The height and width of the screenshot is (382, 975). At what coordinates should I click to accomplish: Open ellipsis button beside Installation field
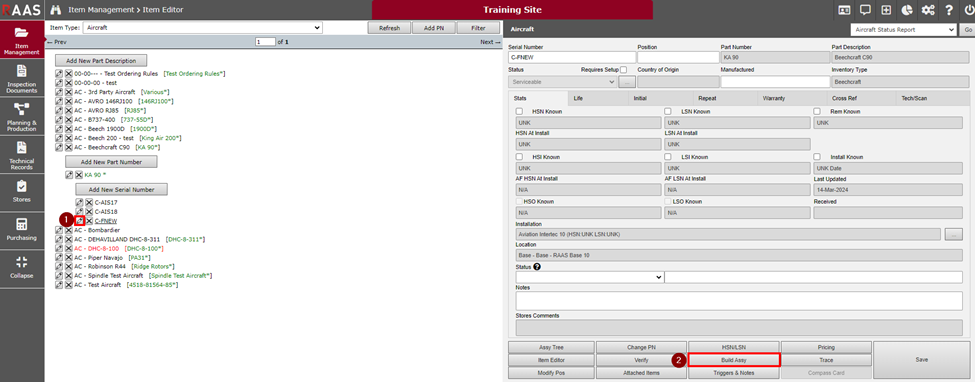[x=953, y=234]
